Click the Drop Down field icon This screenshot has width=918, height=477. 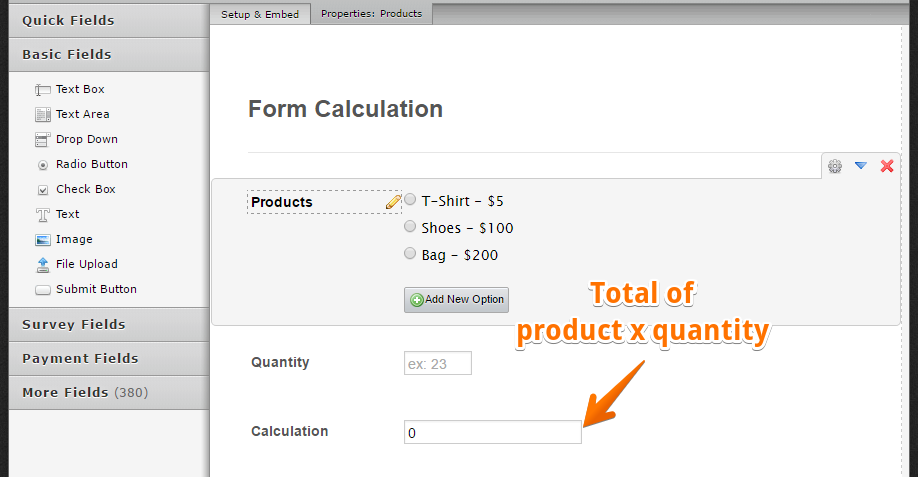click(43, 140)
